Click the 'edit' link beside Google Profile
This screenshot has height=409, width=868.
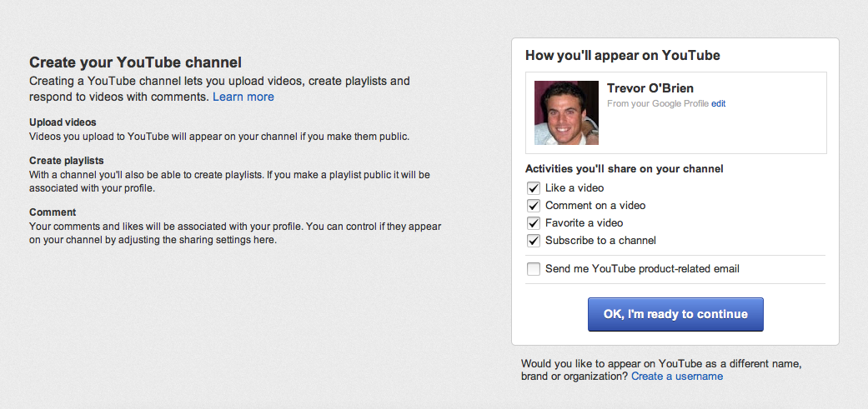pyautogui.click(x=719, y=103)
